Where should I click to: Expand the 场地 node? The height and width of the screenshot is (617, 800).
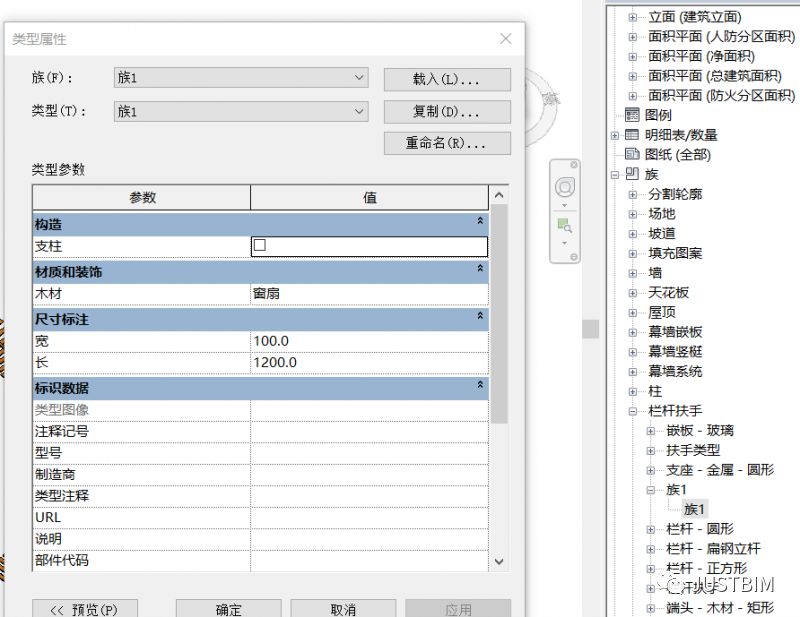633,214
